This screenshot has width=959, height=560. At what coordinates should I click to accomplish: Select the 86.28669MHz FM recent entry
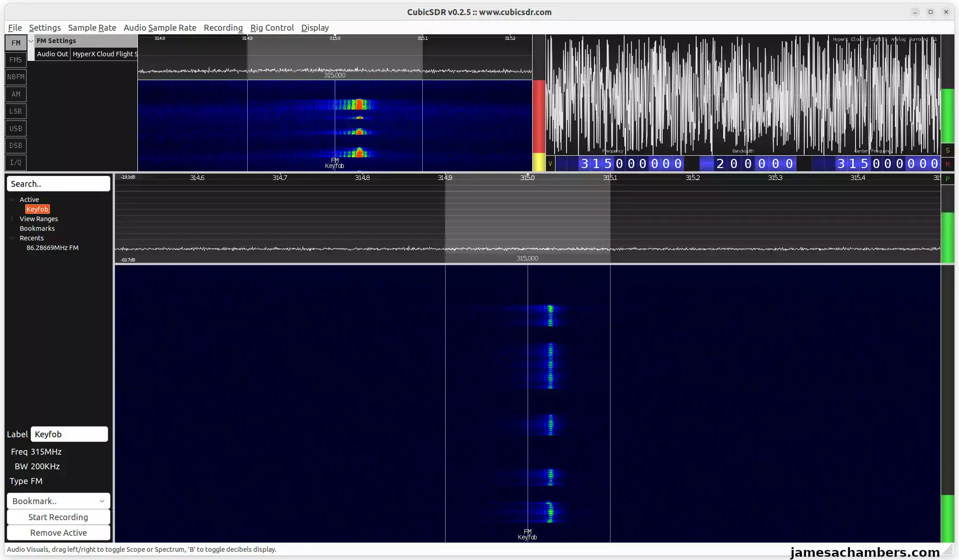52,247
